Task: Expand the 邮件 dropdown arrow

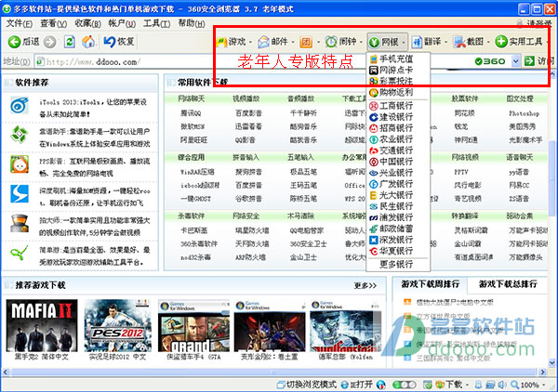Action: tap(293, 43)
